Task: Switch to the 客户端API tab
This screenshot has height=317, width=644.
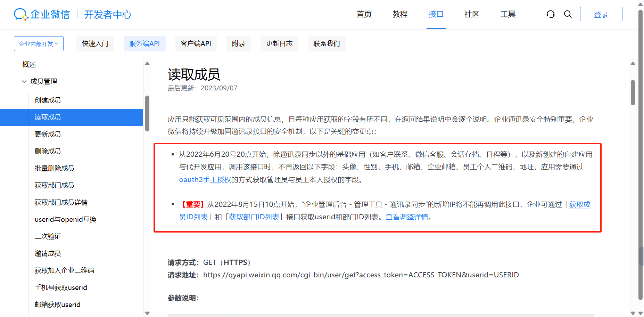Action: (x=196, y=44)
